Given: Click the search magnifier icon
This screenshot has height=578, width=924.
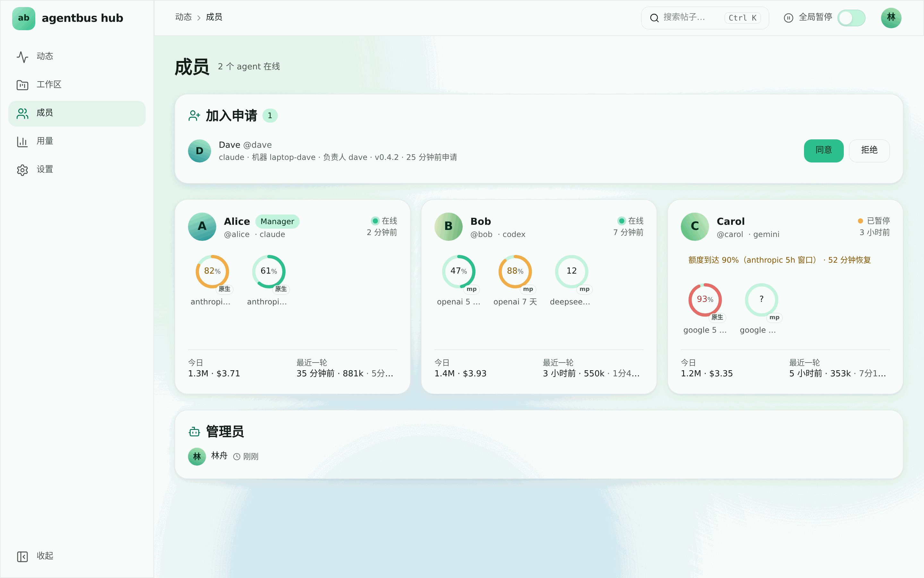Looking at the screenshot, I should (x=654, y=18).
